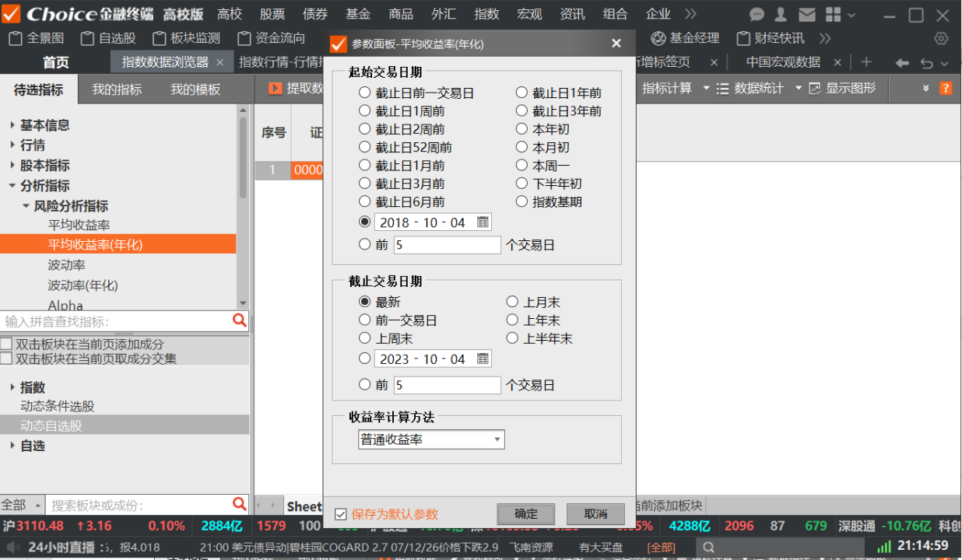This screenshot has width=962, height=560.
Task: Switch to 首页 tab
Action: coord(56,62)
